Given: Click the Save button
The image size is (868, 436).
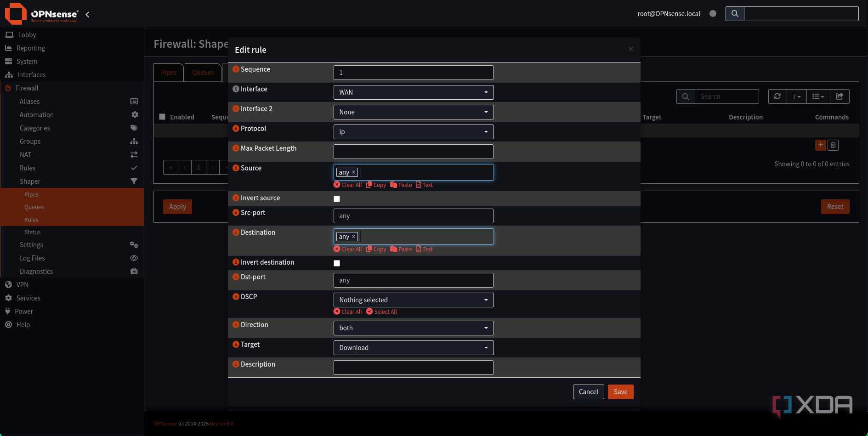Looking at the screenshot, I should point(620,392).
